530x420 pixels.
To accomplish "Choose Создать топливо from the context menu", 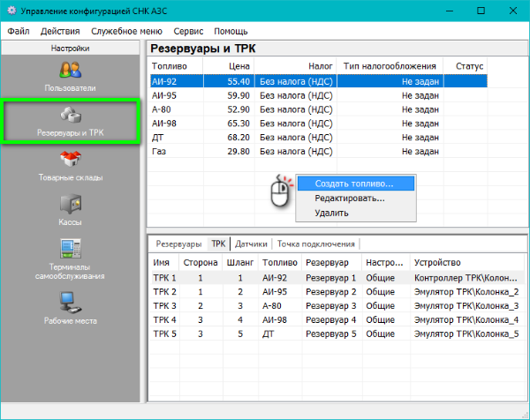I will [354, 184].
